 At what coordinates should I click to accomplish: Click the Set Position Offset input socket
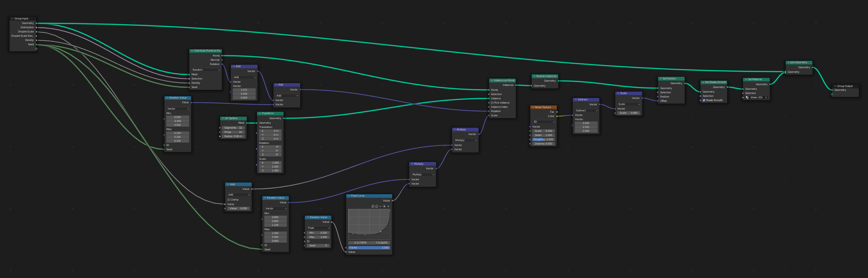pos(658,101)
